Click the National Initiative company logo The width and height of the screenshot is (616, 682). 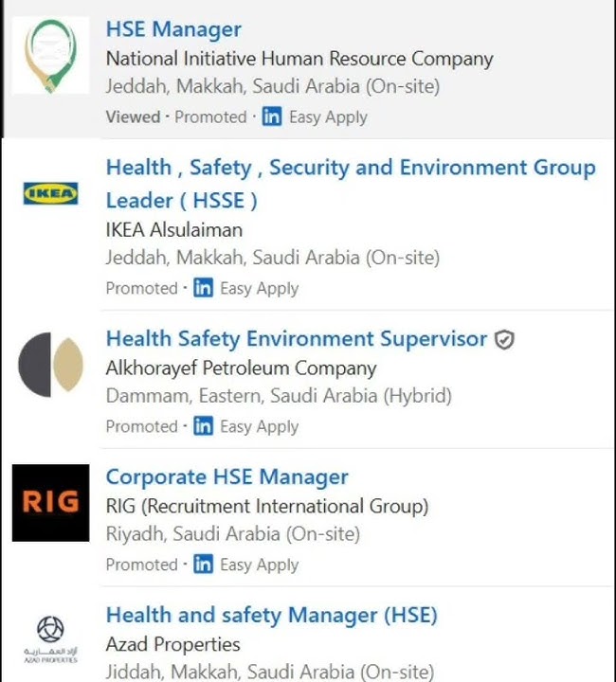50,56
